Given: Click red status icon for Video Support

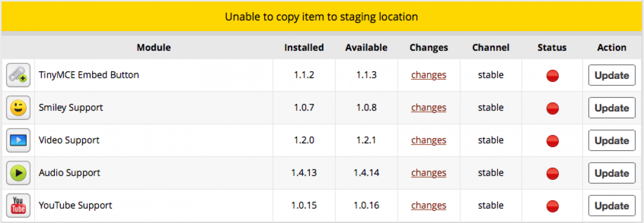Looking at the screenshot, I should (552, 141).
